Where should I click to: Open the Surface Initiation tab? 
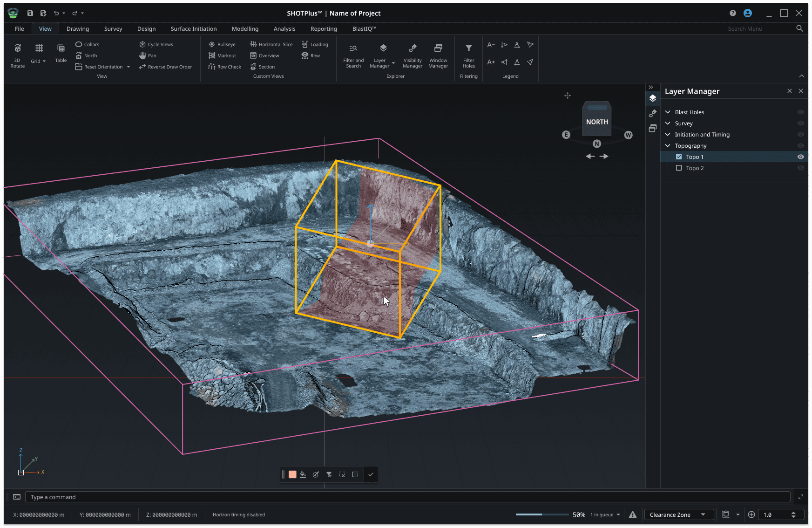click(x=194, y=28)
